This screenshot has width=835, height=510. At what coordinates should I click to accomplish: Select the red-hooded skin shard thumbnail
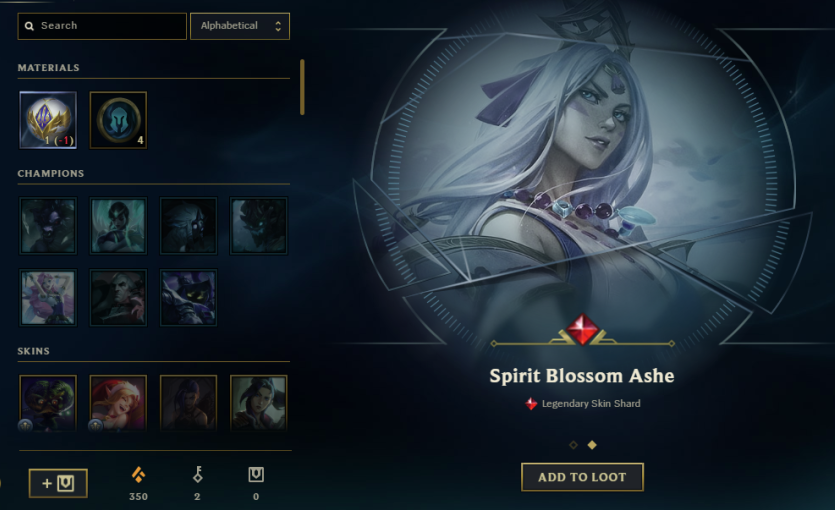pyautogui.click(x=118, y=402)
